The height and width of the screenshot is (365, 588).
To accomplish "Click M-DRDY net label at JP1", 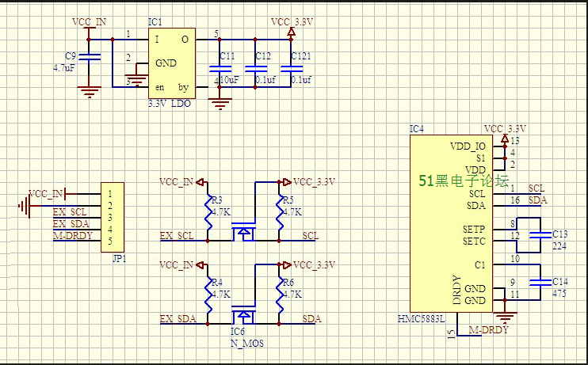I will coord(73,236).
